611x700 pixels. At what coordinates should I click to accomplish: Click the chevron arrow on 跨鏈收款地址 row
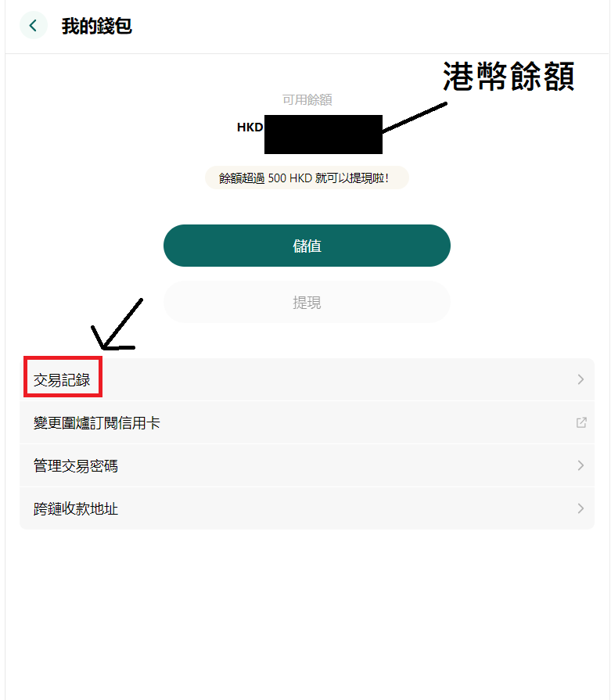click(580, 508)
